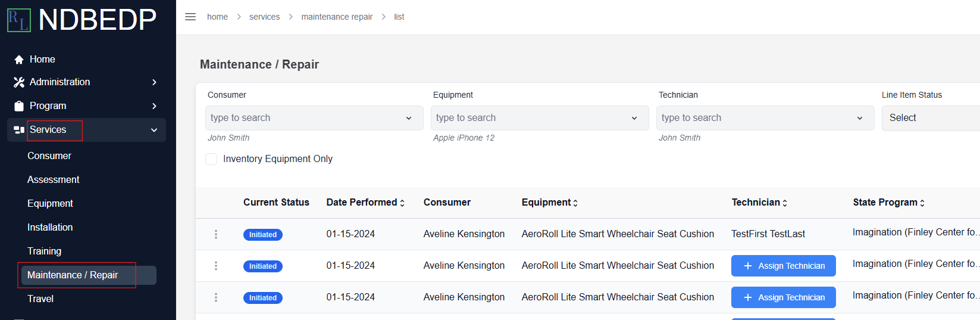This screenshot has height=320, width=980.
Task: Open the Equipment search dropdown
Action: coord(540,118)
